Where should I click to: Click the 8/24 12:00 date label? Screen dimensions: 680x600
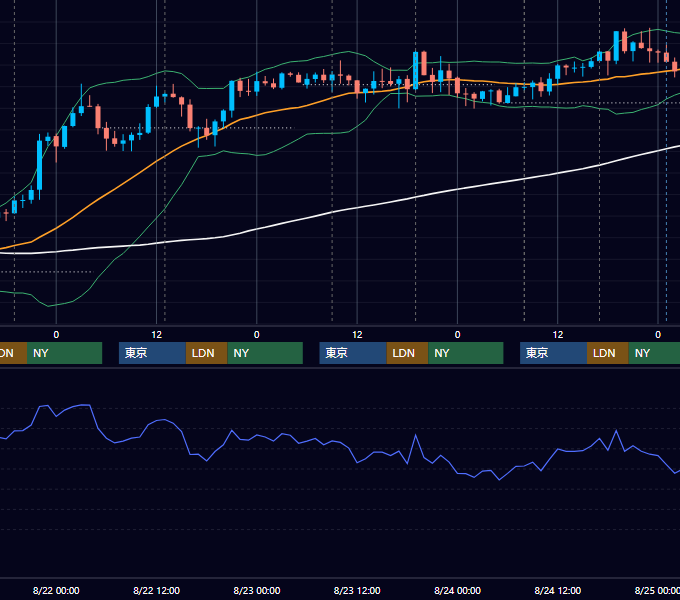pyautogui.click(x=558, y=590)
